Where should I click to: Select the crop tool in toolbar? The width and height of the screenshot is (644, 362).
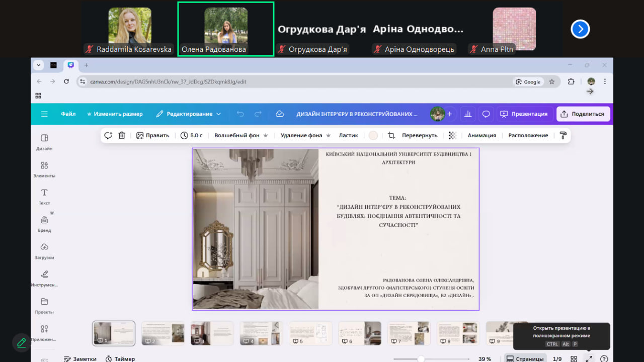coord(391,135)
